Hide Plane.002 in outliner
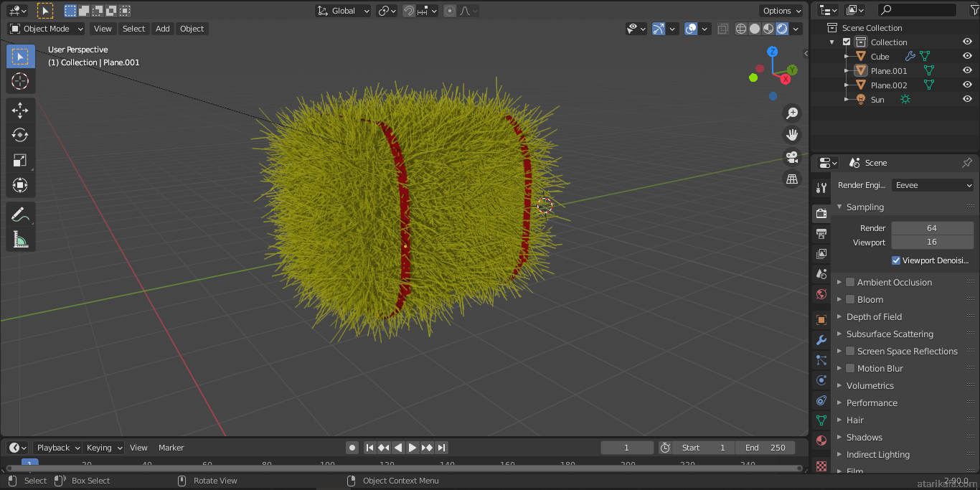The width and height of the screenshot is (980, 490). click(967, 85)
